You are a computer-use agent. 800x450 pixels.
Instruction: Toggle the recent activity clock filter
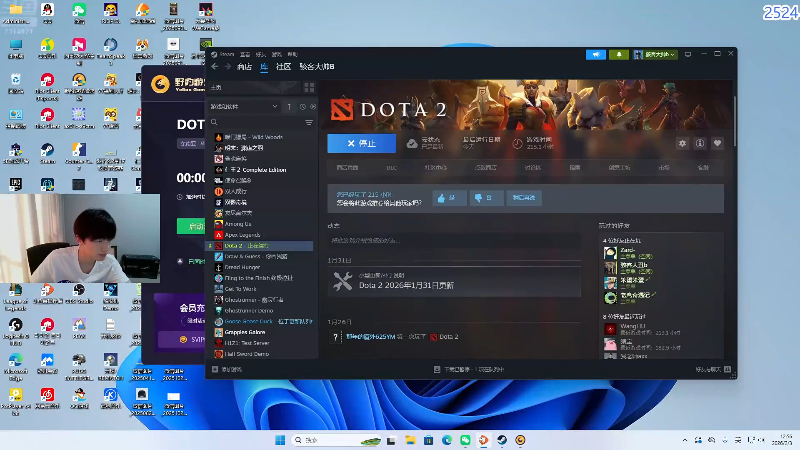pyautogui.click(x=303, y=107)
